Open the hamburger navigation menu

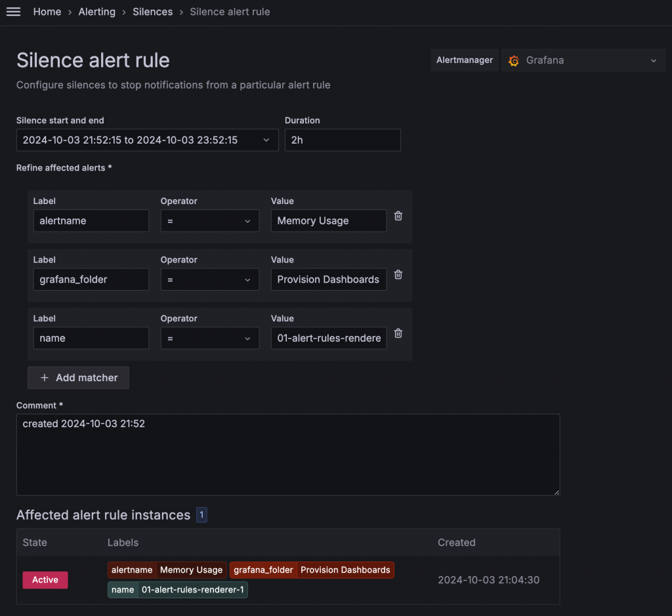[x=13, y=12]
